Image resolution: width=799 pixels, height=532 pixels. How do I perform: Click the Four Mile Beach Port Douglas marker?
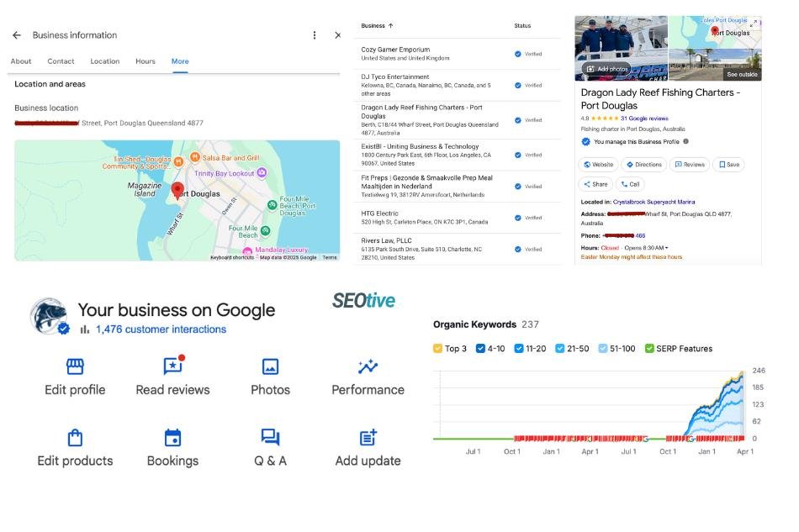tap(273, 205)
